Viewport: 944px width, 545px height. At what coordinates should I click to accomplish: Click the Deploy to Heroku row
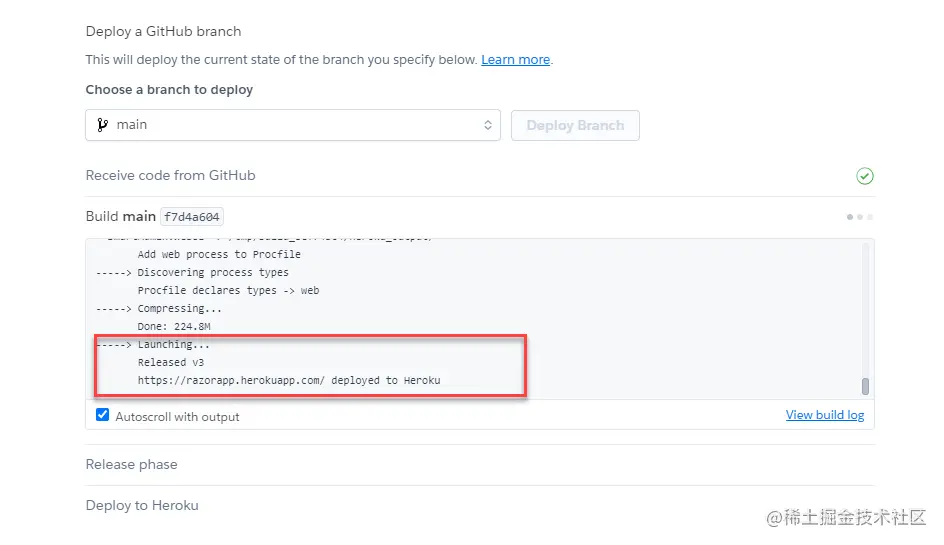coord(479,505)
